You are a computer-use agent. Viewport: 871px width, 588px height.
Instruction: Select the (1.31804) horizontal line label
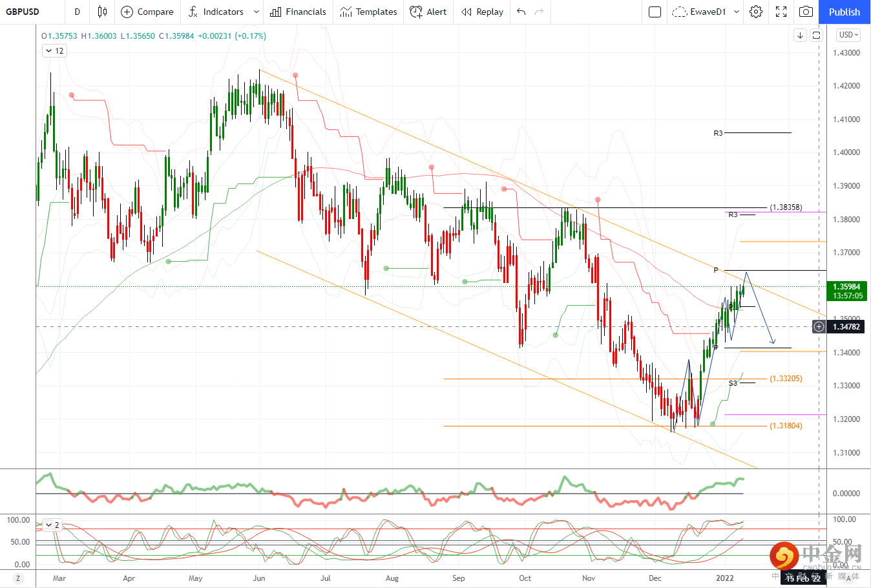coord(786,426)
